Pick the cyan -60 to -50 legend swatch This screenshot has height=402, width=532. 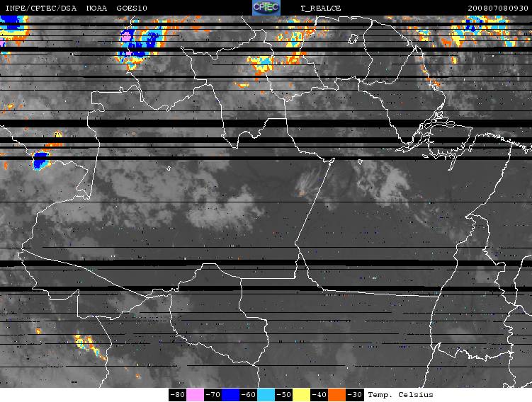pos(266,395)
